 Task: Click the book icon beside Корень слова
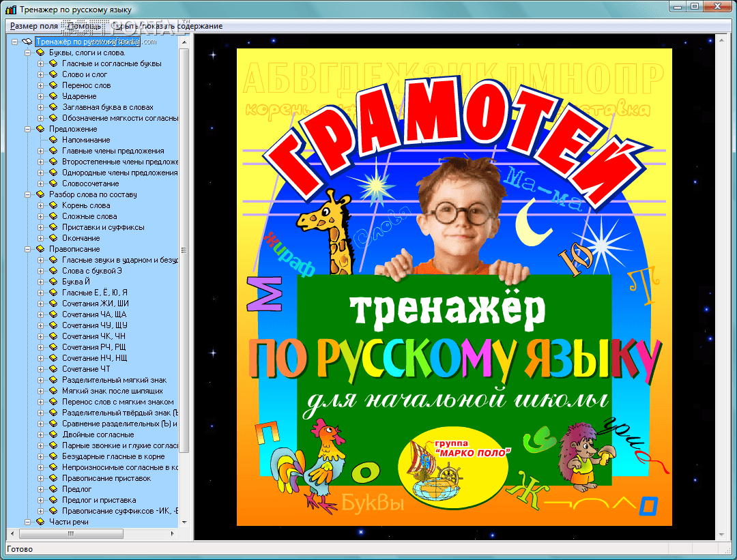(54, 205)
